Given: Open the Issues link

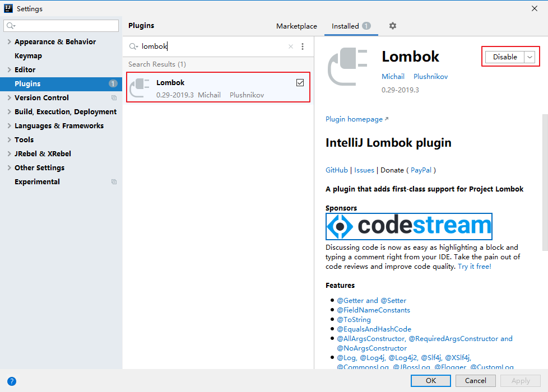Looking at the screenshot, I should (x=364, y=170).
